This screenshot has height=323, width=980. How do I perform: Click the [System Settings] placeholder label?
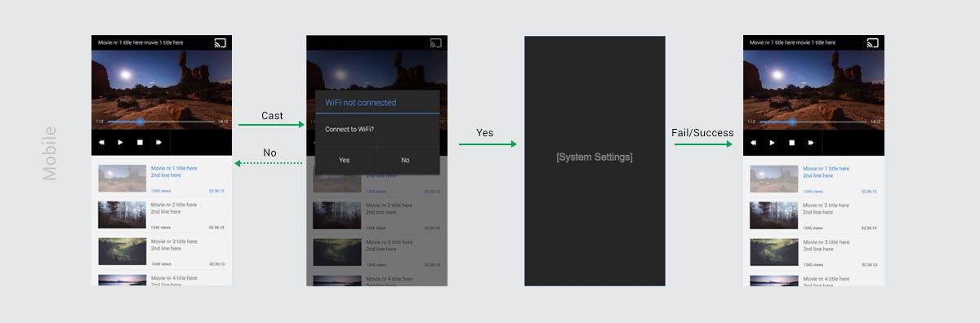(595, 157)
